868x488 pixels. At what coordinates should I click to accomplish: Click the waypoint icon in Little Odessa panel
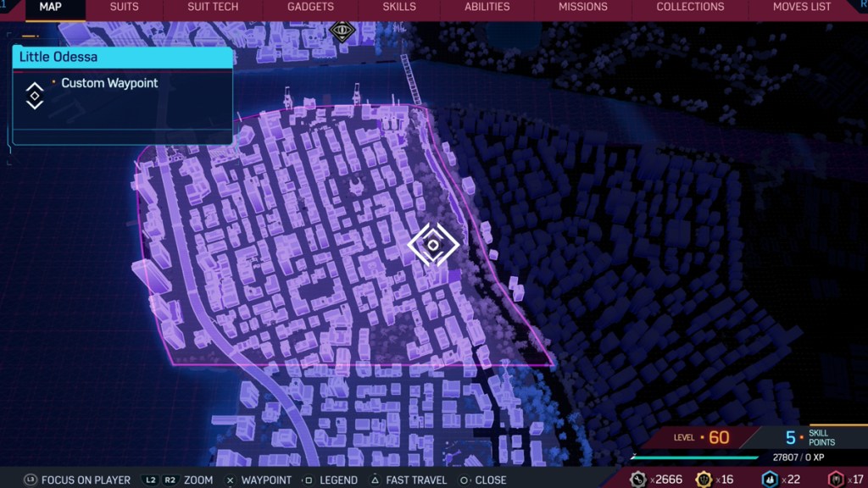pyautogui.click(x=35, y=95)
